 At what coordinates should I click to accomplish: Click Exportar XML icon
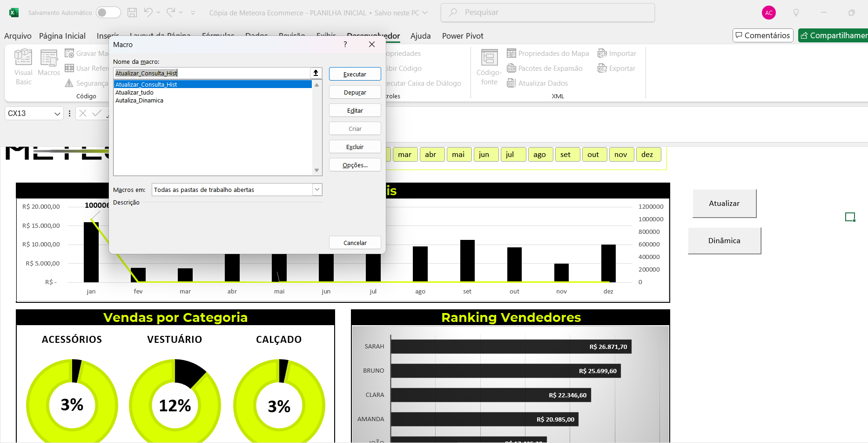click(x=602, y=68)
